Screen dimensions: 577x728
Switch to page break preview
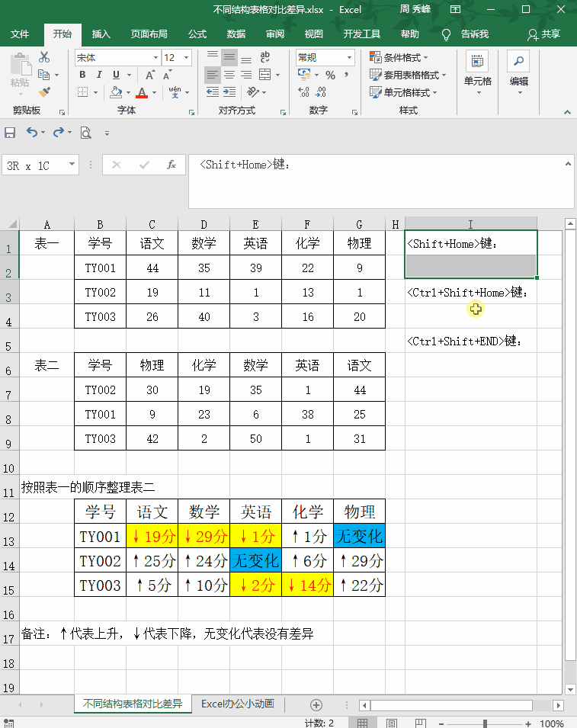tap(420, 723)
